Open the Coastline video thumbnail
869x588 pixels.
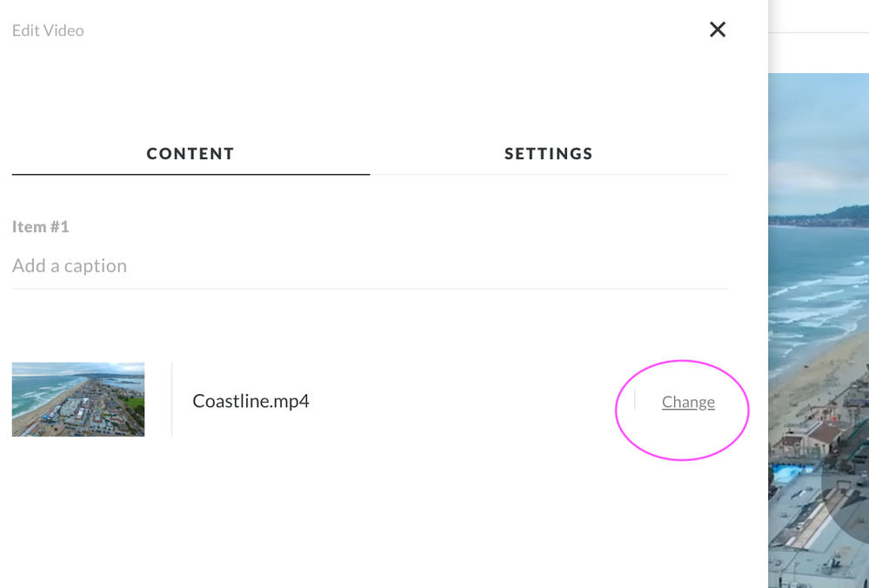tap(78, 399)
